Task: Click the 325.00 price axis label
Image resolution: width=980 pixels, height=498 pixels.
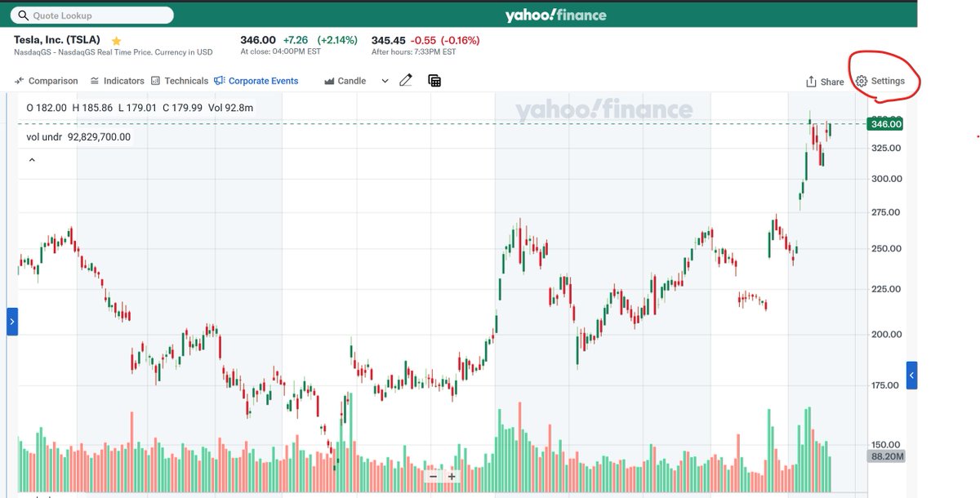Action: click(886, 148)
